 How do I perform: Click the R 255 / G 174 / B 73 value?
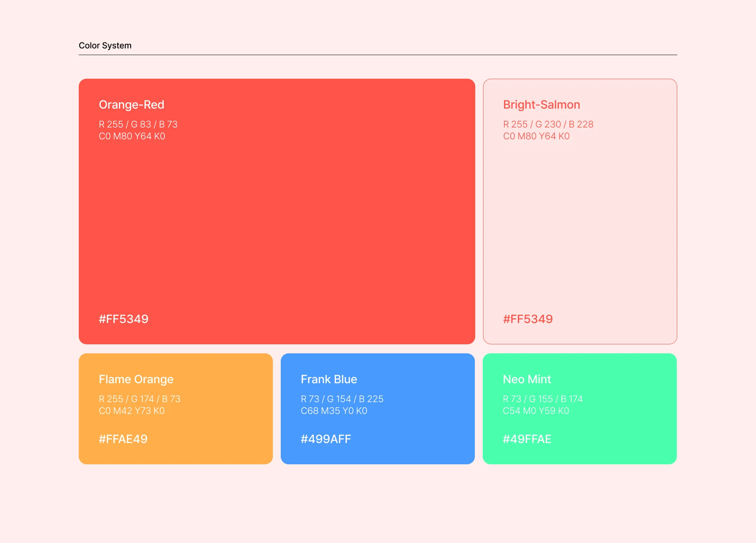[x=140, y=399]
